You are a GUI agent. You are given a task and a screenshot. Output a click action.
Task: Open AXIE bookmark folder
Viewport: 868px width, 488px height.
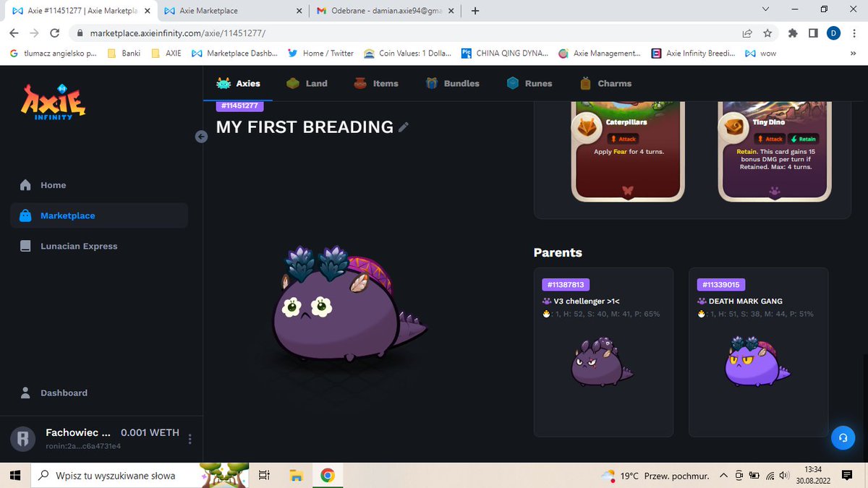point(166,53)
